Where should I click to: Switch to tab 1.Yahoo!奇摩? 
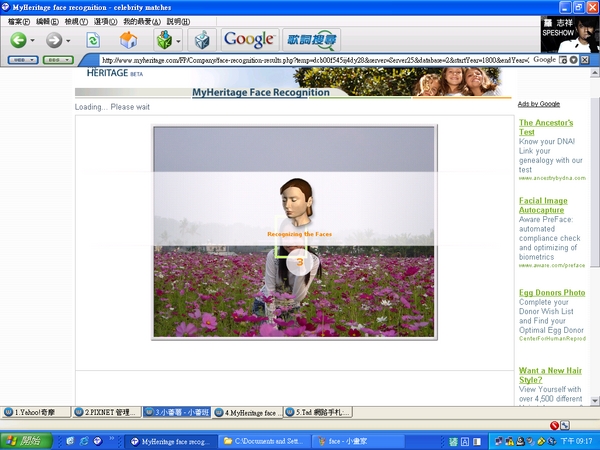[x=36, y=412]
